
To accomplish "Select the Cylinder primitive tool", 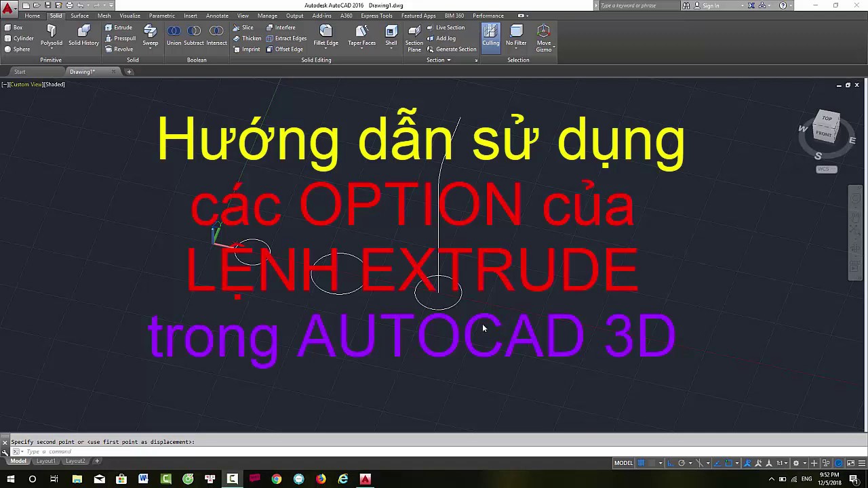I will [x=19, y=39].
